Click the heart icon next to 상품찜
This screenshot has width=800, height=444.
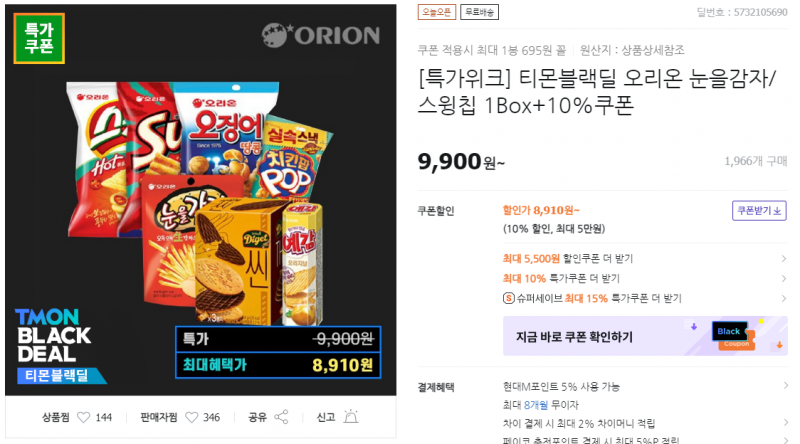(x=83, y=417)
